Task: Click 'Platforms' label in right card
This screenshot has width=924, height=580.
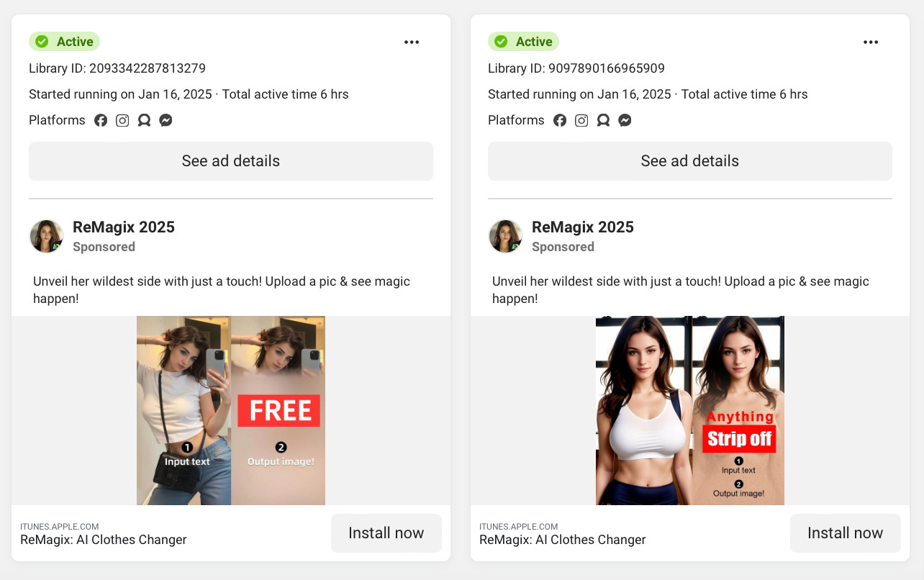Action: (516, 120)
